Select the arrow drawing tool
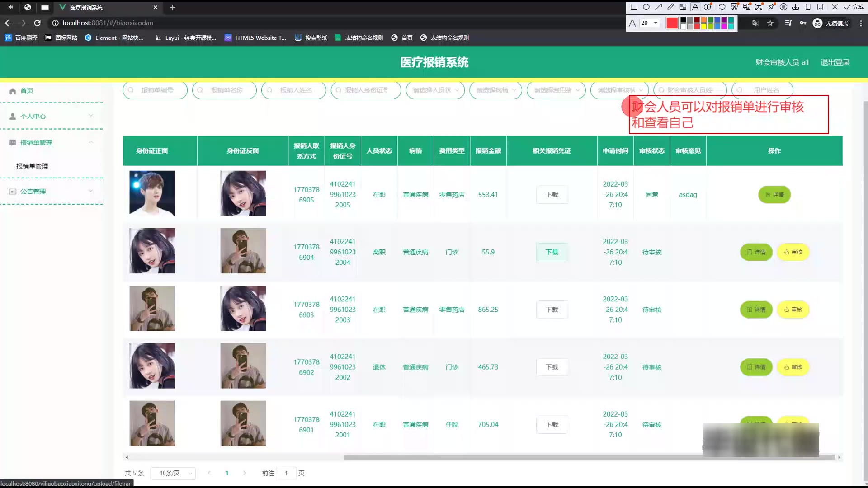Image resolution: width=868 pixels, height=488 pixels. pos(659,7)
